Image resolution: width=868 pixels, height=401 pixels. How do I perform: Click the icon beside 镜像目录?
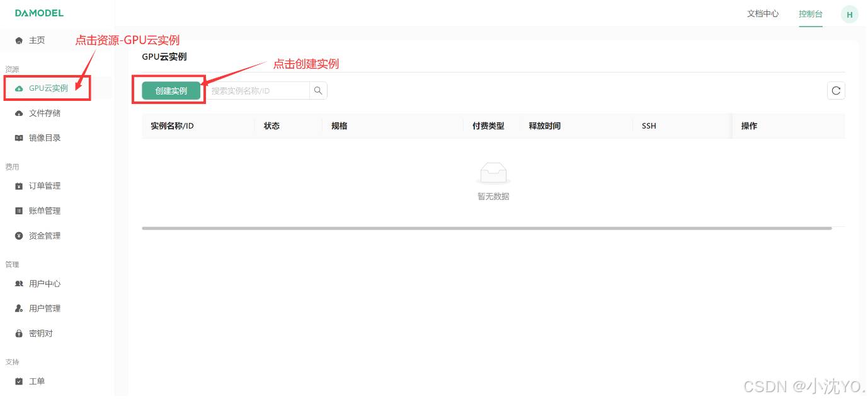click(19, 138)
